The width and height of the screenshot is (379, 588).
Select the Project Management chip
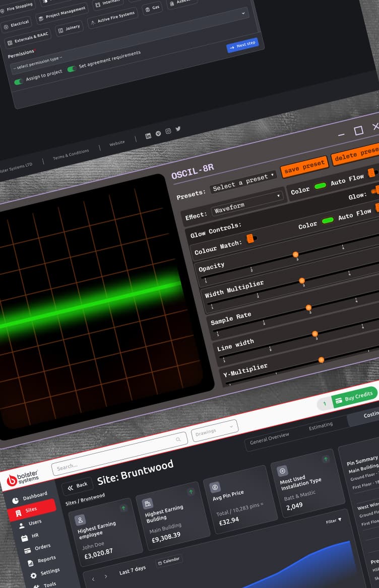pos(62,14)
